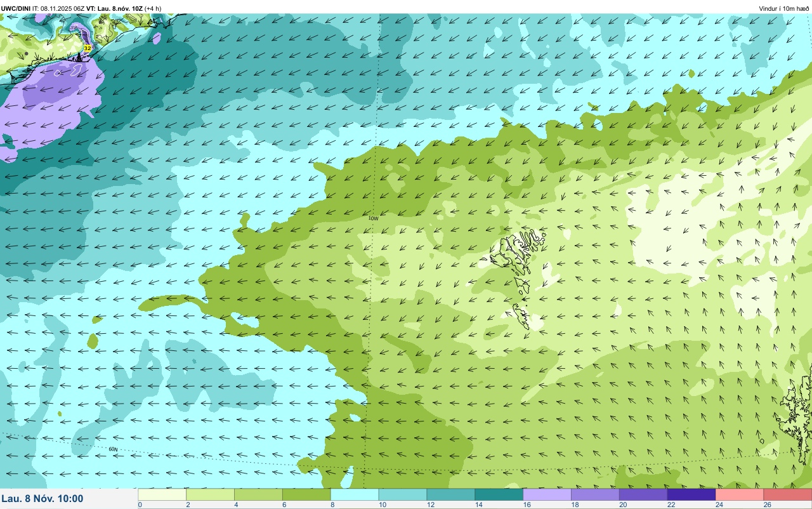Click the dark teal 14–16 legend swatch
This screenshot has width=812, height=509.
point(499,494)
